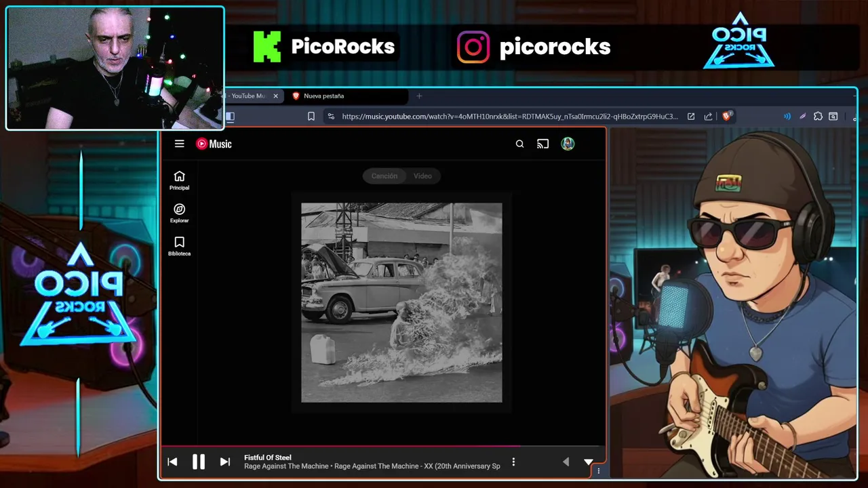Screen dimensions: 868x488
Task: Toggle the browser sidebar panel icon
Action: [231, 117]
